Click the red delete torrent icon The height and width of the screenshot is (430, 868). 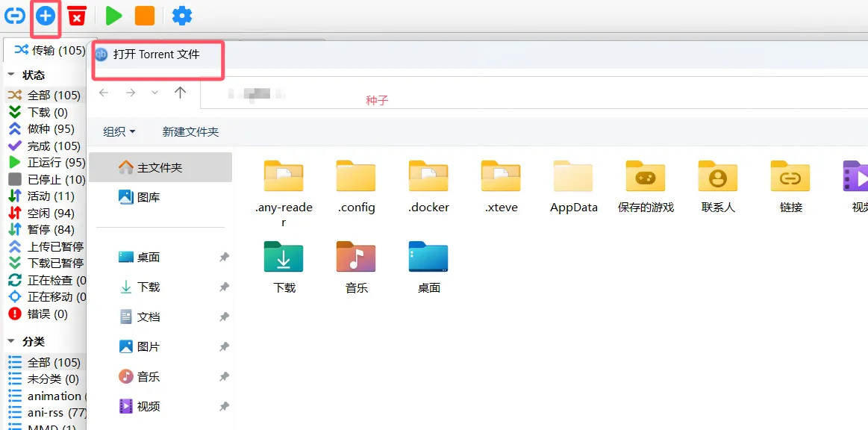tap(77, 16)
